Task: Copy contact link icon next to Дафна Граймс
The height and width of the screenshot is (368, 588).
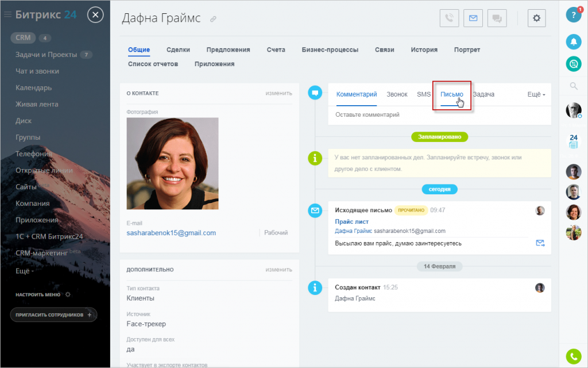Action: 213,19
